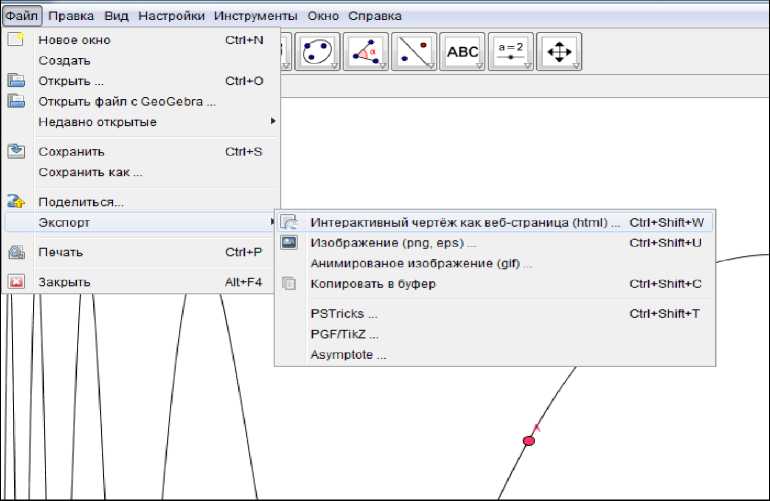Screen dimensions: 770x501
Task: Export as Изображение (png, eps) ...
Action: click(x=495, y=243)
